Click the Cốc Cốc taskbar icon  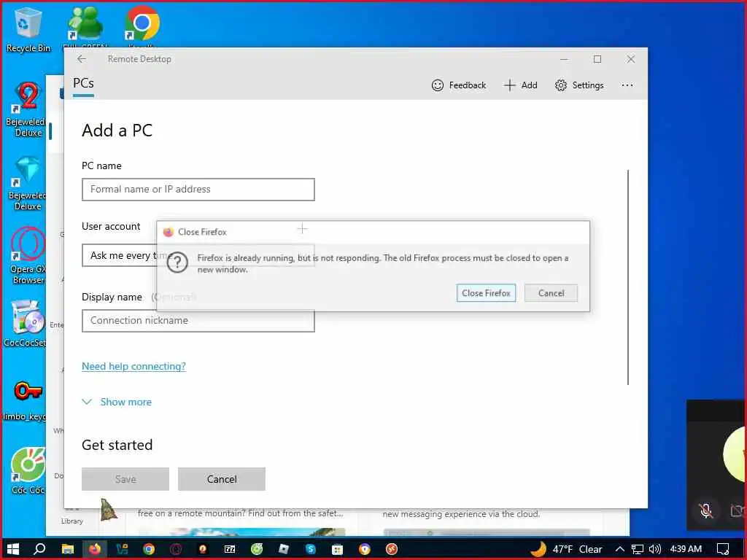click(x=257, y=549)
